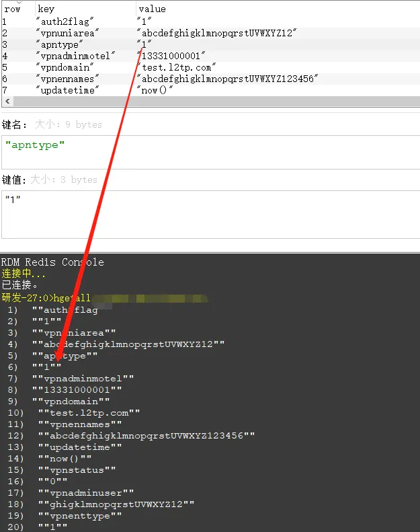The image size is (420, 532).
Task: Sort table by the value column header
Action: [152, 9]
